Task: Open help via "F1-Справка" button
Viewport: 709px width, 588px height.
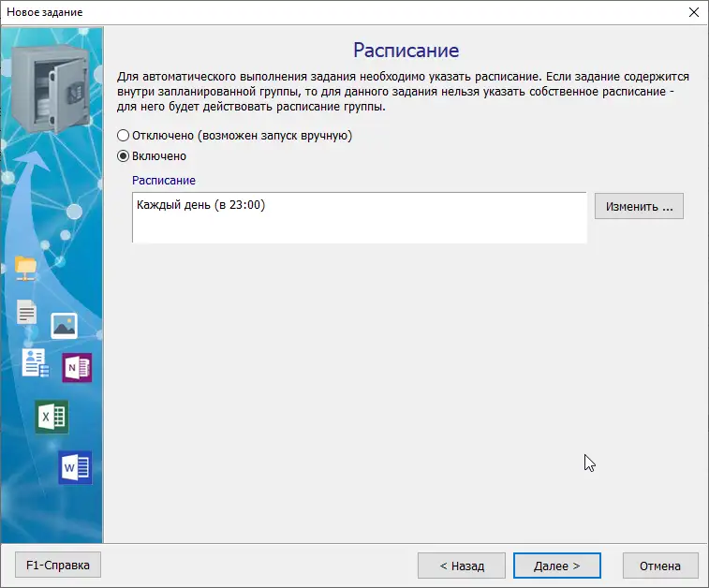Action: coord(58,565)
